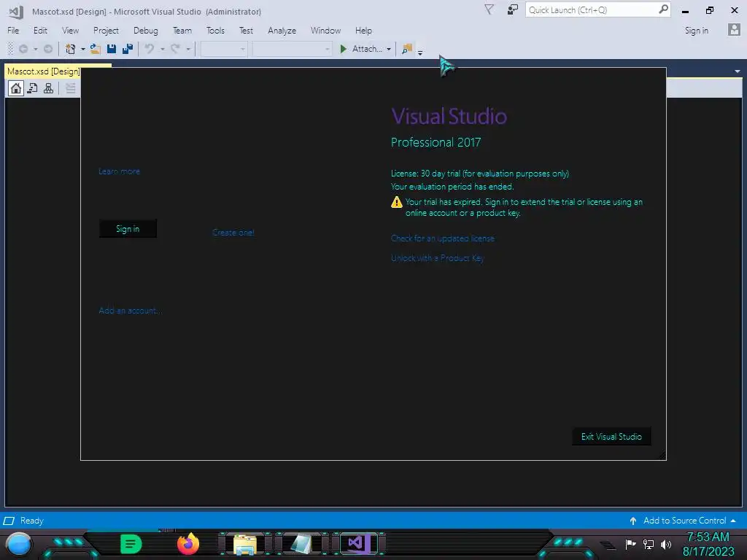This screenshot has height=560, width=747.
Task: Click the Learn more link
Action: pos(119,171)
